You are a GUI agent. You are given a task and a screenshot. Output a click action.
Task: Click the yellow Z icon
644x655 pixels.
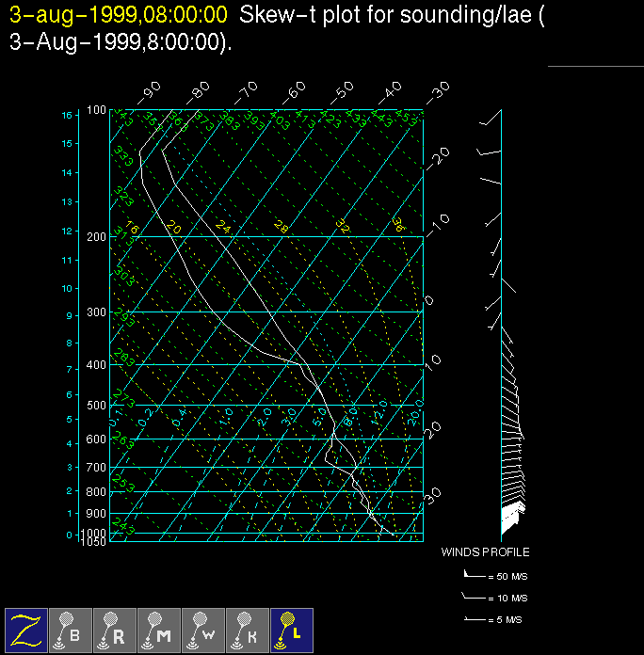coord(26,630)
